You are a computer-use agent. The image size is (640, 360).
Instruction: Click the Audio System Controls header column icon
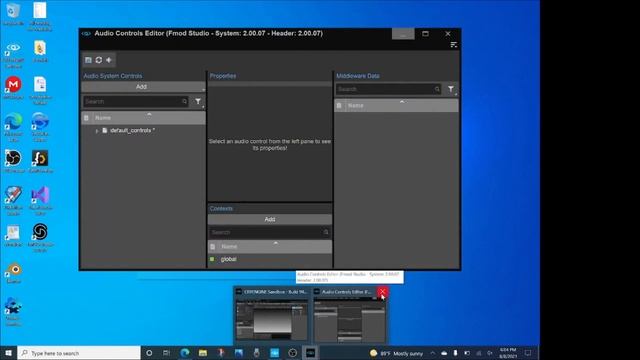[x=86, y=118]
